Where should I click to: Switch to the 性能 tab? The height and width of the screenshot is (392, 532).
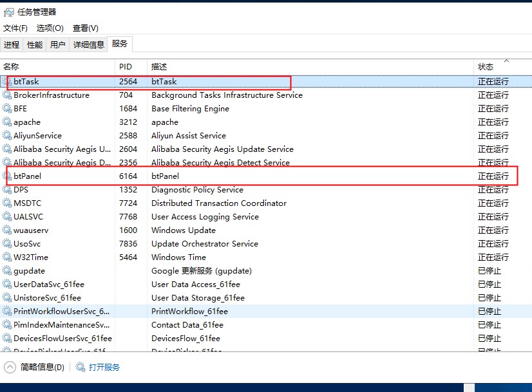coord(35,45)
